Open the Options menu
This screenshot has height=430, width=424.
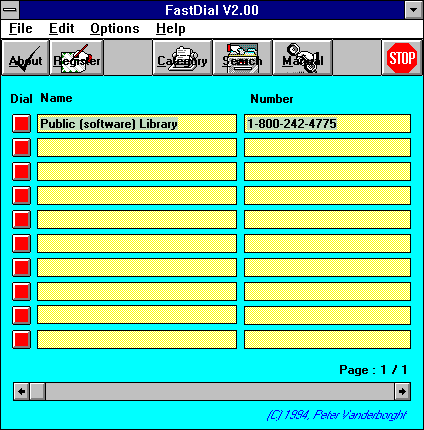(x=115, y=29)
